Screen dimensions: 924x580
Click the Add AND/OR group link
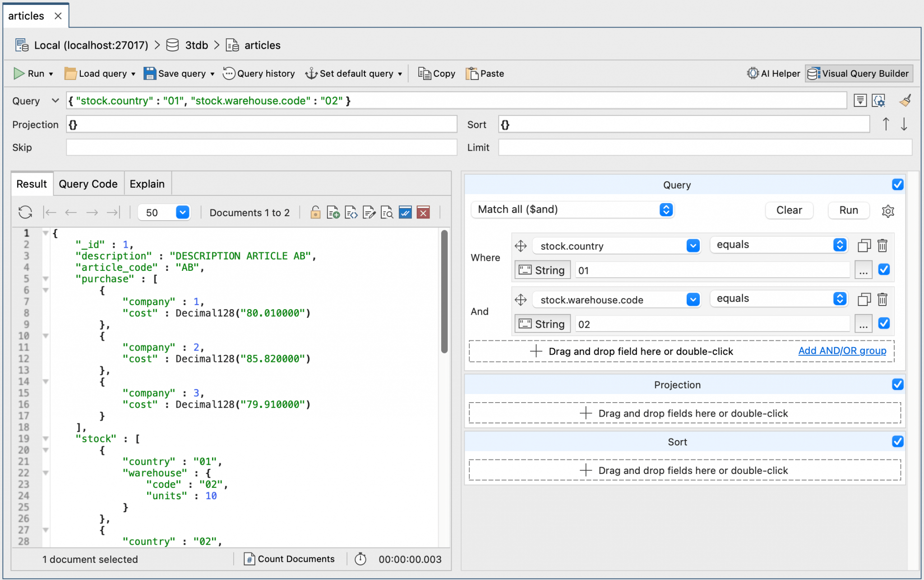tap(842, 351)
